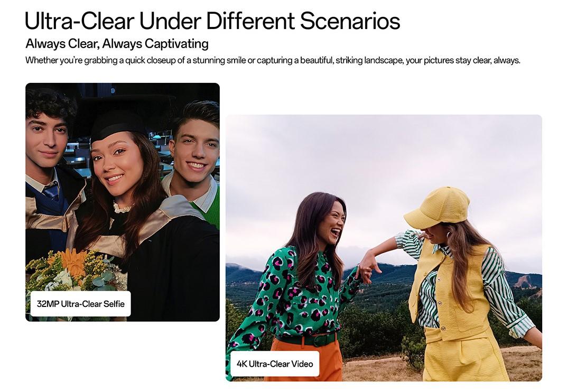Click the smiling man in green sweater

tap(195, 160)
